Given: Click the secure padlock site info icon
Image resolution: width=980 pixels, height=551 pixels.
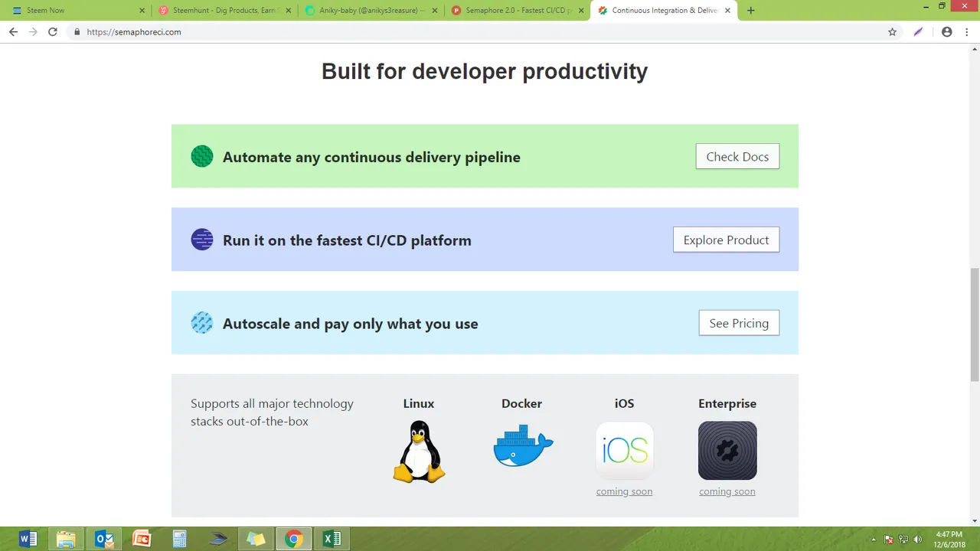Looking at the screenshot, I should [x=77, y=32].
